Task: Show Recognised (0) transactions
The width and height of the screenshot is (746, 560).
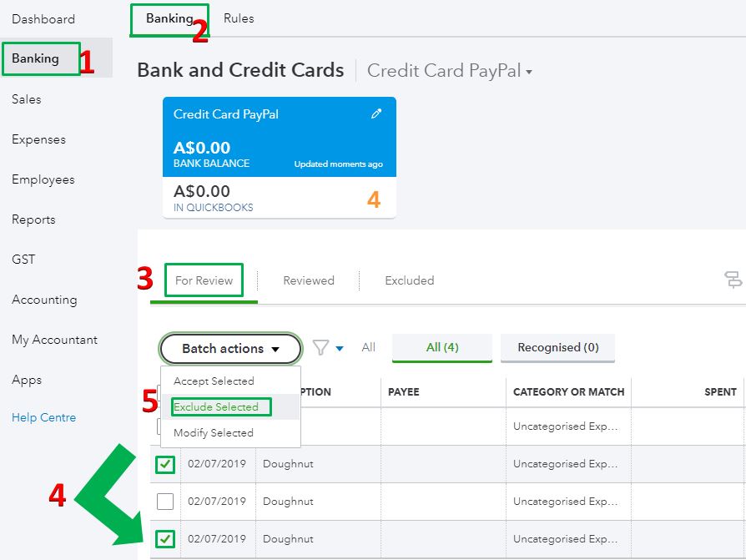Action: click(557, 347)
